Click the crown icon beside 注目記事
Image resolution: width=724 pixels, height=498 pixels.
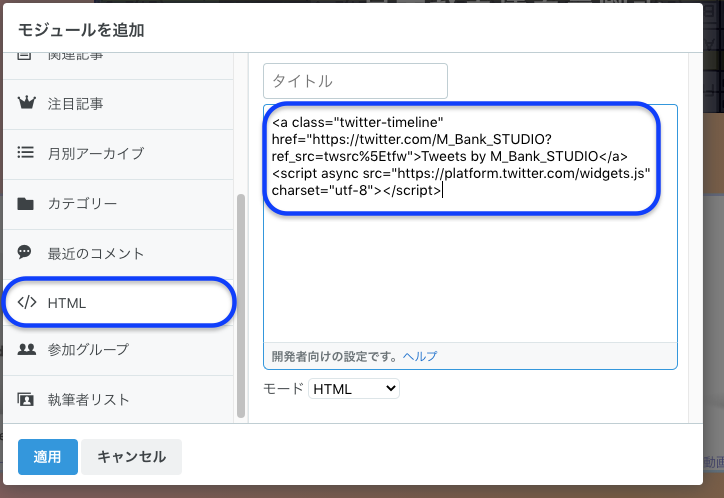(26, 102)
